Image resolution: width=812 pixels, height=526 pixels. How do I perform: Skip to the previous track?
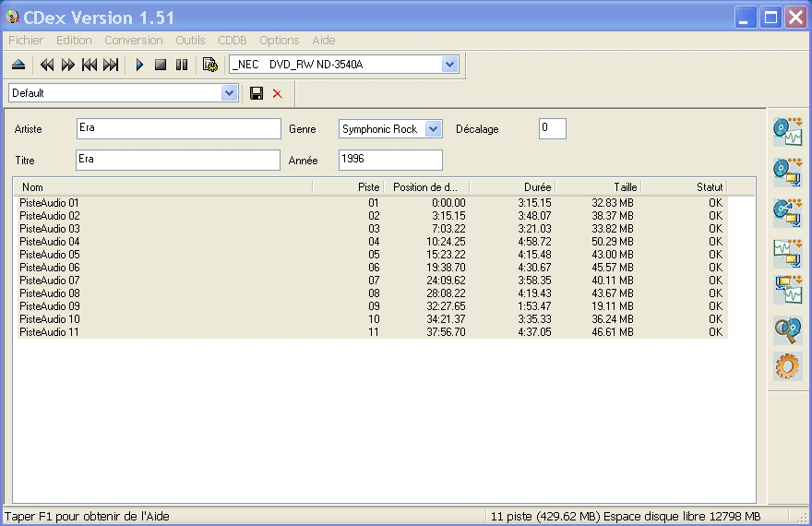click(90, 65)
